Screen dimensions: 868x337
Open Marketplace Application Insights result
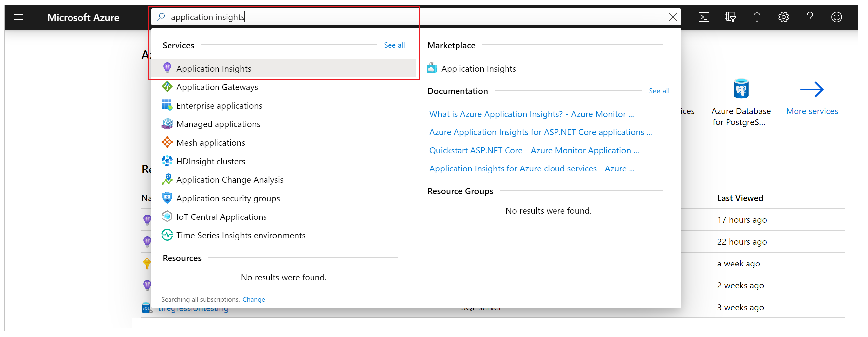pyautogui.click(x=478, y=69)
